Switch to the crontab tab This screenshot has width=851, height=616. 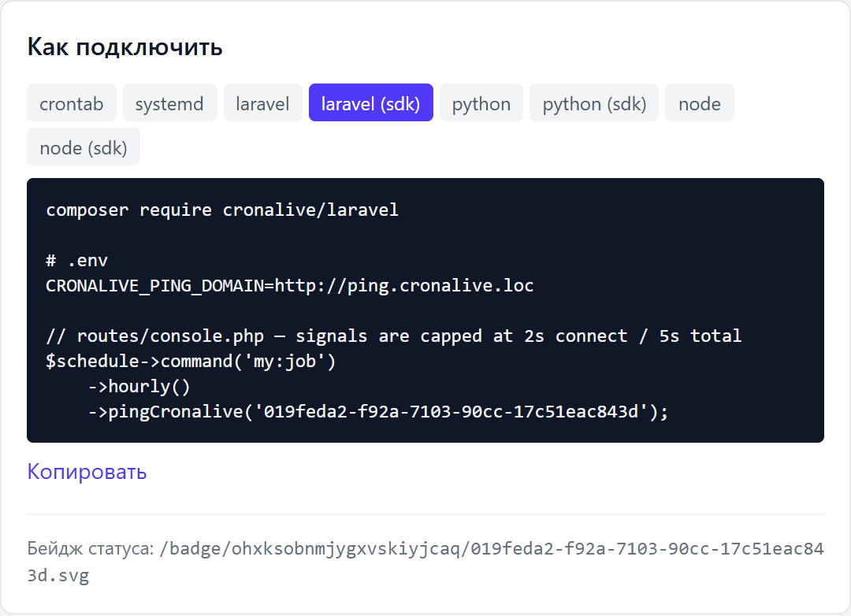point(71,102)
